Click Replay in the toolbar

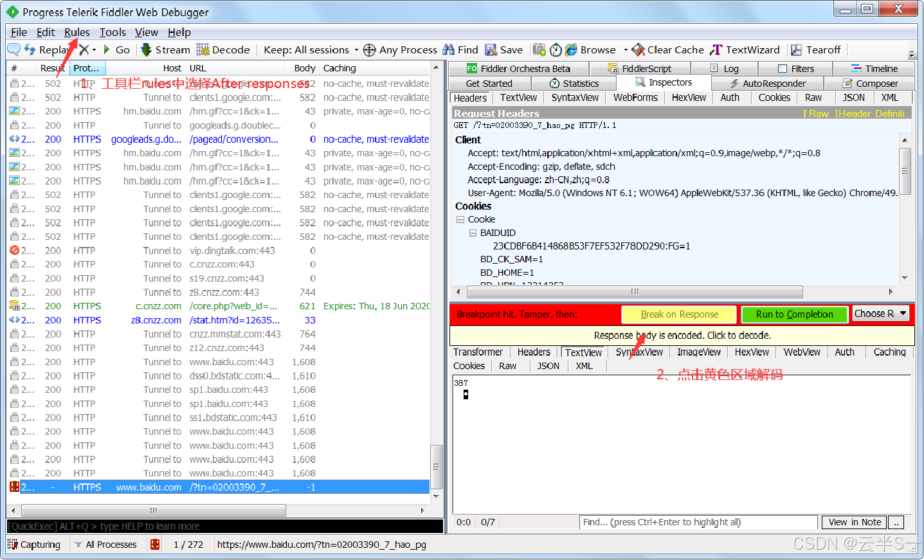tap(48, 50)
